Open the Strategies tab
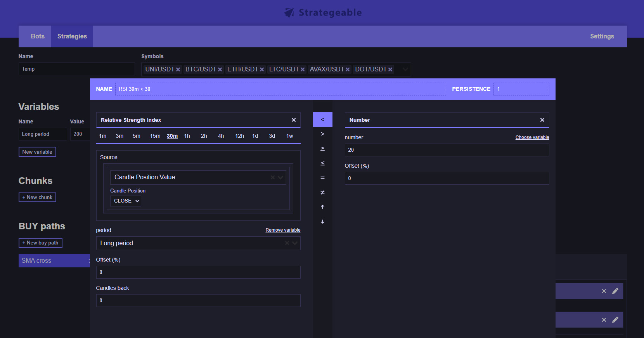The image size is (644, 338). pos(72,36)
